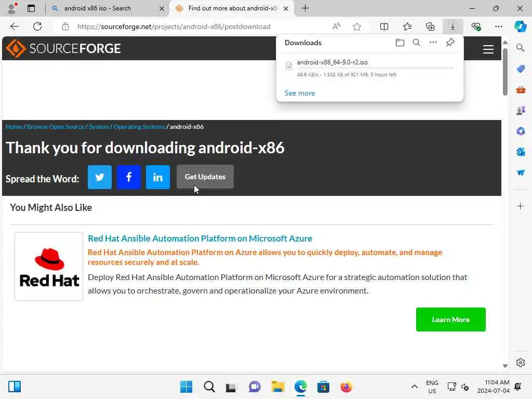
Task: Open sidebar Shopping tag icon
Action: 521,69
